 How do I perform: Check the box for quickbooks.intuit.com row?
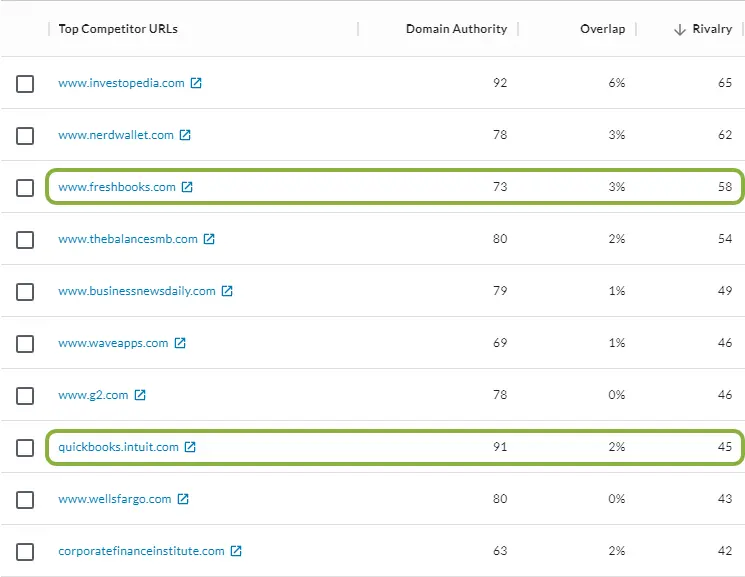(x=25, y=448)
